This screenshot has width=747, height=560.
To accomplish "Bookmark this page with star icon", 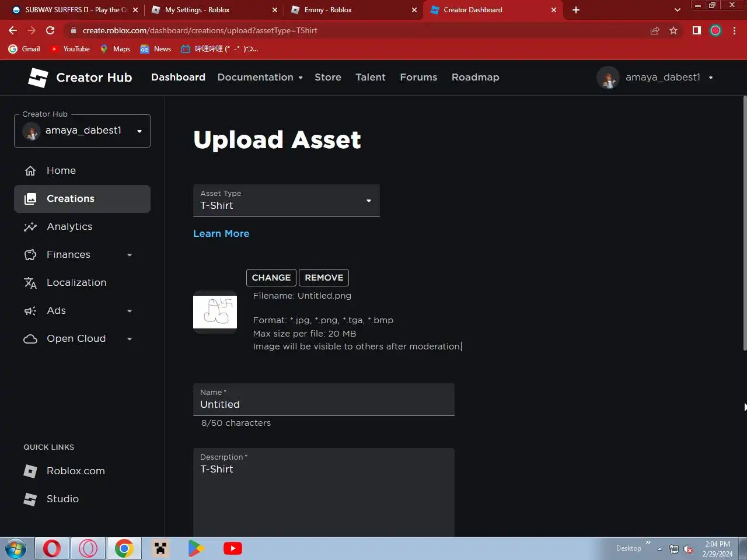I will click(x=673, y=30).
